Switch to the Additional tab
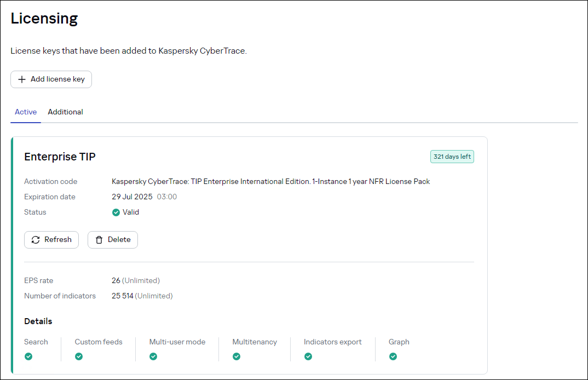 tap(65, 112)
